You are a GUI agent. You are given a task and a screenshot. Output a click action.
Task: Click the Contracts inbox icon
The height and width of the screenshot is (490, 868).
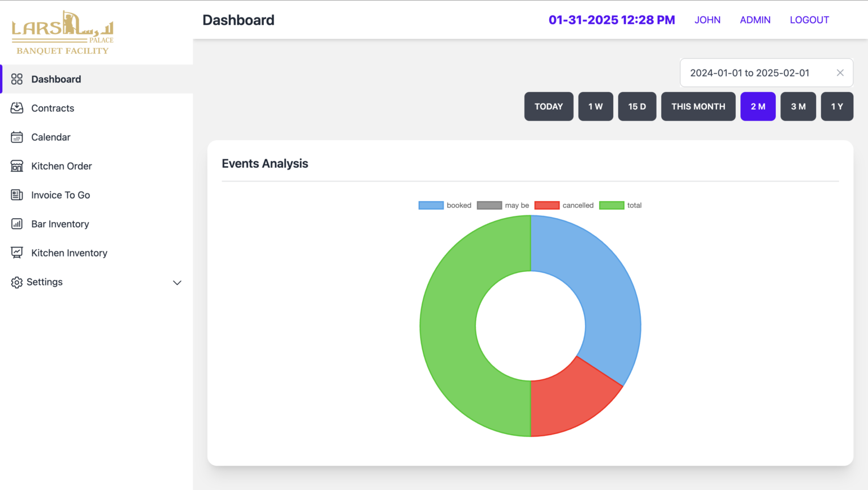click(x=17, y=108)
